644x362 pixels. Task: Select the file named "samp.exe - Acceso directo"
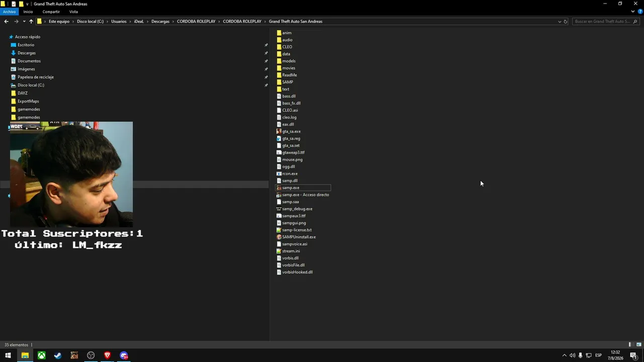[x=305, y=195]
